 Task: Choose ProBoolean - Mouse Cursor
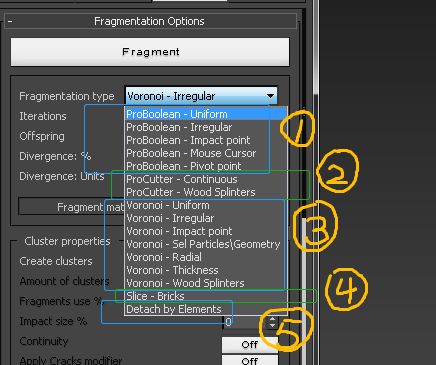click(206, 153)
